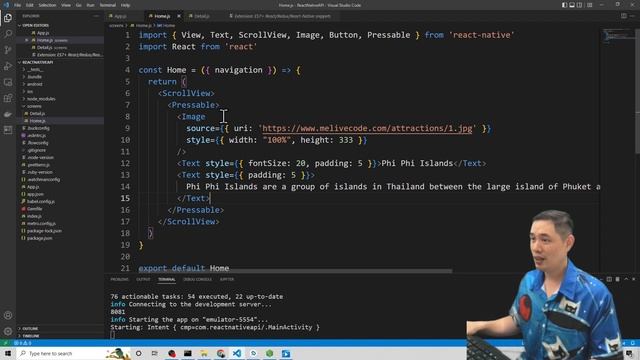This screenshot has height=360, width=640.
Task: Open Source Control view in activity bar
Action: [8, 50]
